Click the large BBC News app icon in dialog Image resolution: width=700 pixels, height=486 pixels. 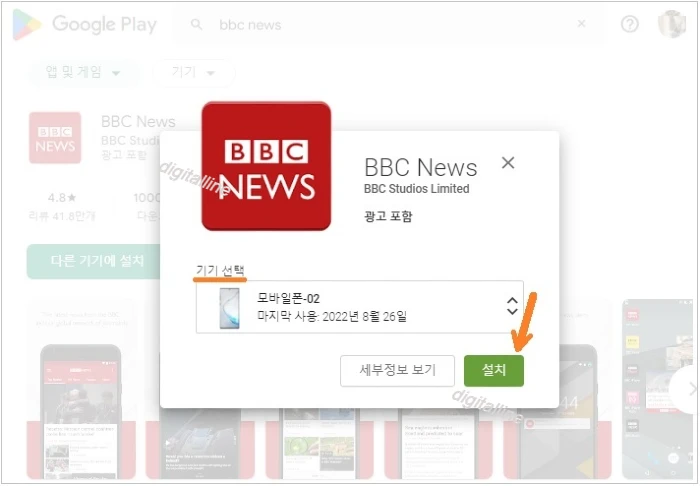point(266,166)
